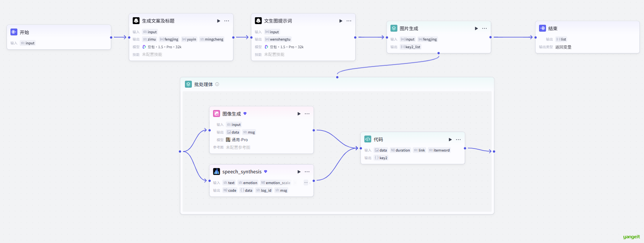Expand hidden inputs on speech_synthesis node
644x243 pixels.
coord(306,183)
